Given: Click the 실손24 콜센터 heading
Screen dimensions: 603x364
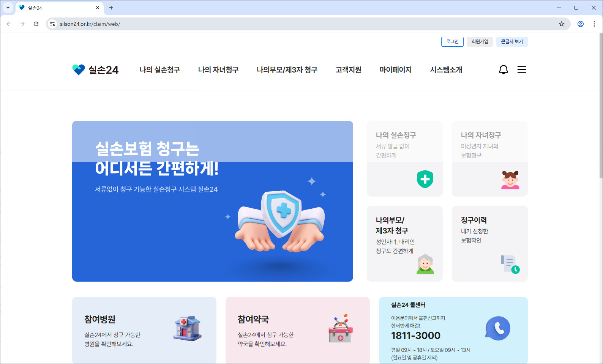Looking at the screenshot, I should [408, 305].
